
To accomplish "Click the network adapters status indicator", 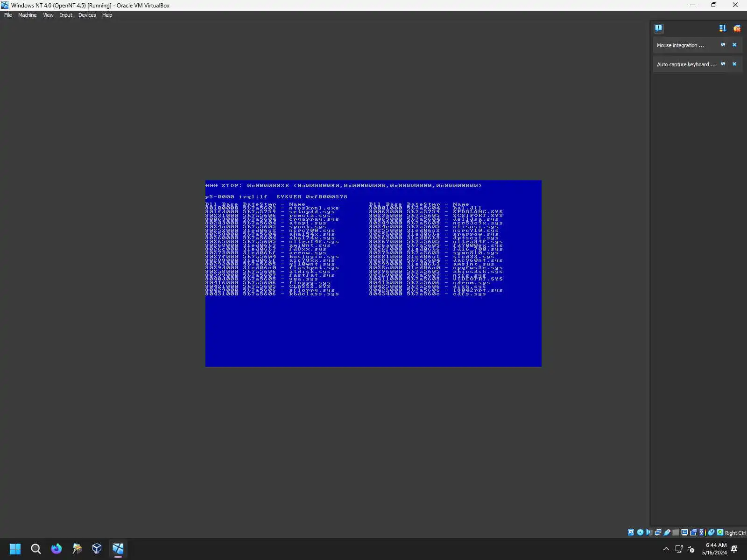I will coord(658,532).
